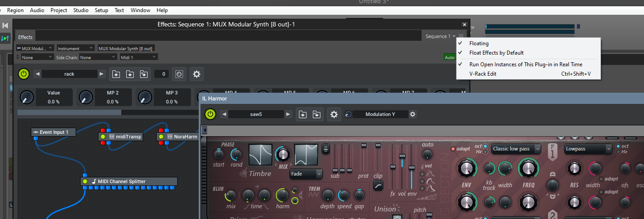644x219 pixels.
Task: Click the blue up-down arrows icon
Action: point(5,39)
